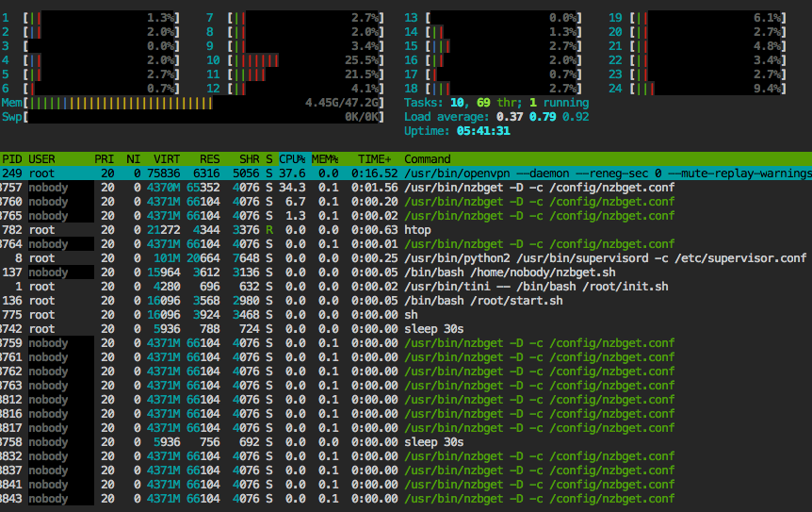
Task: Select the sh process row PID 775
Action: coord(406,315)
